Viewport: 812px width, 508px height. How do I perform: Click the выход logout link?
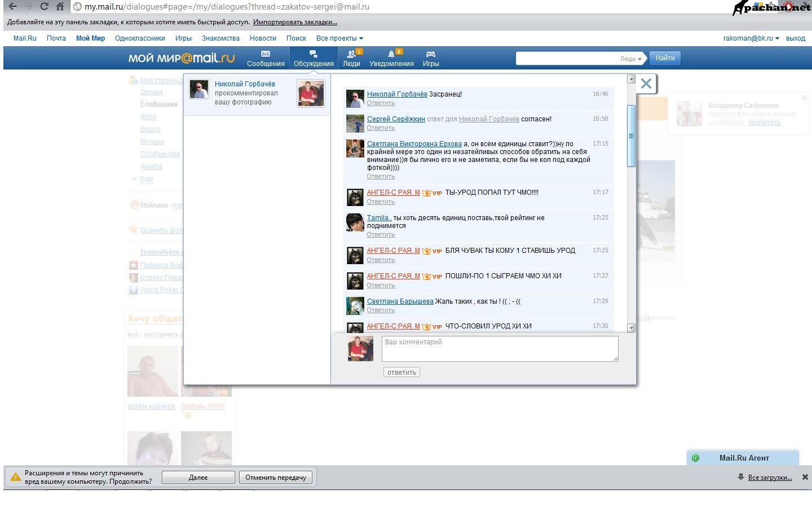(x=796, y=38)
